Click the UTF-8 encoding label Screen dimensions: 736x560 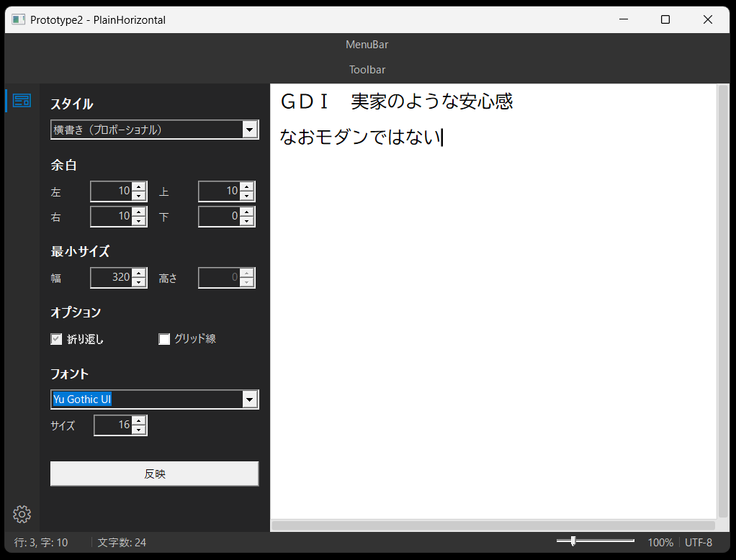pos(699,543)
